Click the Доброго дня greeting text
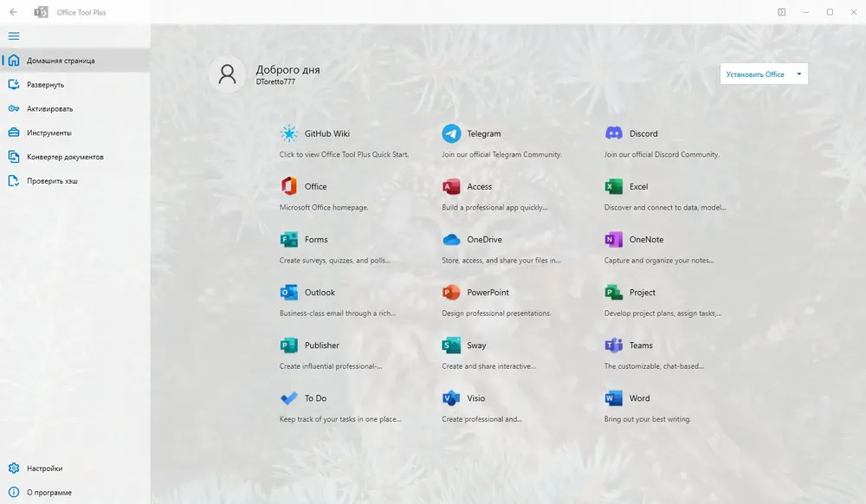 pyautogui.click(x=288, y=69)
